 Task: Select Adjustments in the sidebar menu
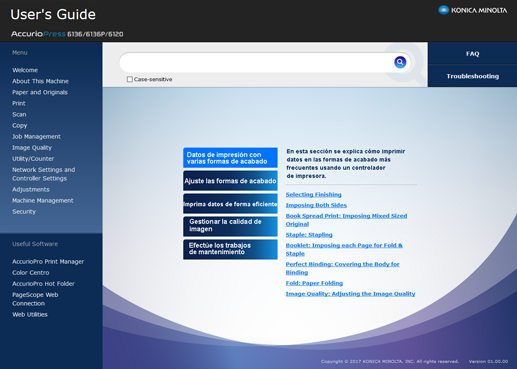[x=31, y=189]
